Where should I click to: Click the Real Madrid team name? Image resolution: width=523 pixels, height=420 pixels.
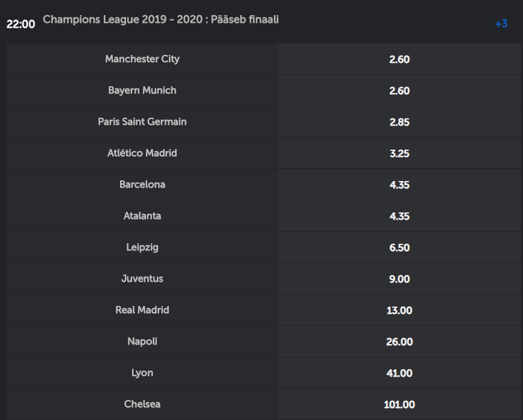142,310
